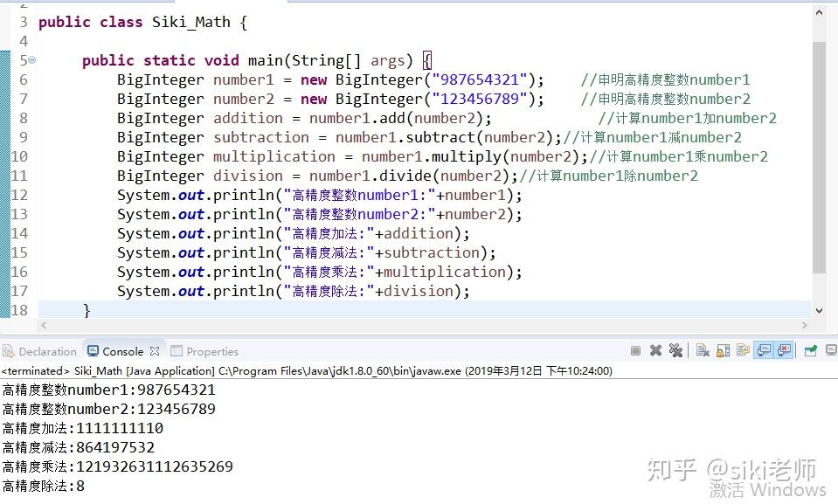The height and width of the screenshot is (504, 838).
Task: Click the editor scrollbar down arrow
Action: [818, 310]
